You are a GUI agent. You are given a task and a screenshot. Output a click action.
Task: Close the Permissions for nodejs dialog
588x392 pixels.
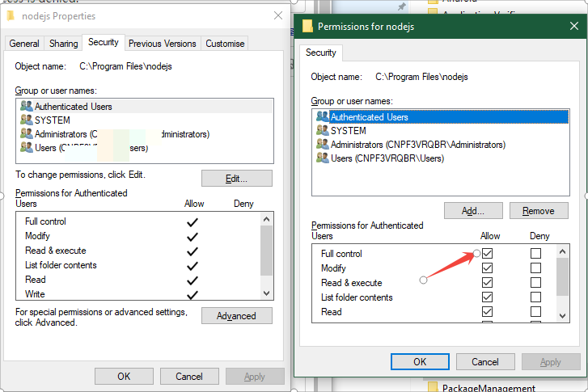click(x=573, y=26)
